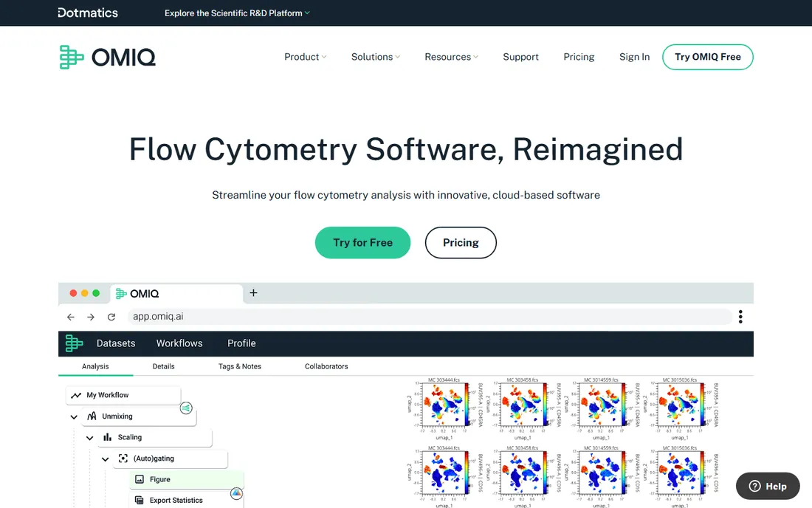Image resolution: width=812 pixels, height=508 pixels.
Task: Click the Try OMIQ Free button
Action: (707, 57)
